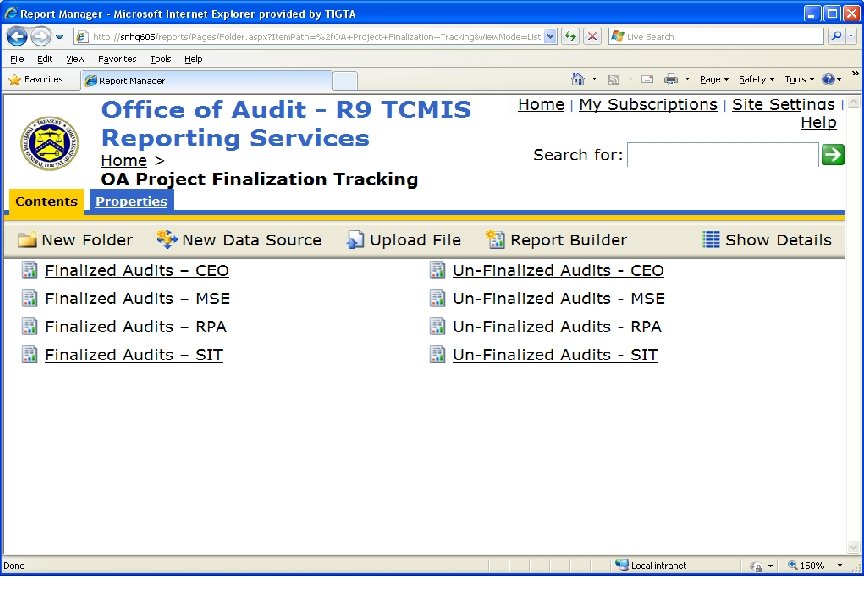The height and width of the screenshot is (598, 864).
Task: Stop loading with the red X icon
Action: 592,37
